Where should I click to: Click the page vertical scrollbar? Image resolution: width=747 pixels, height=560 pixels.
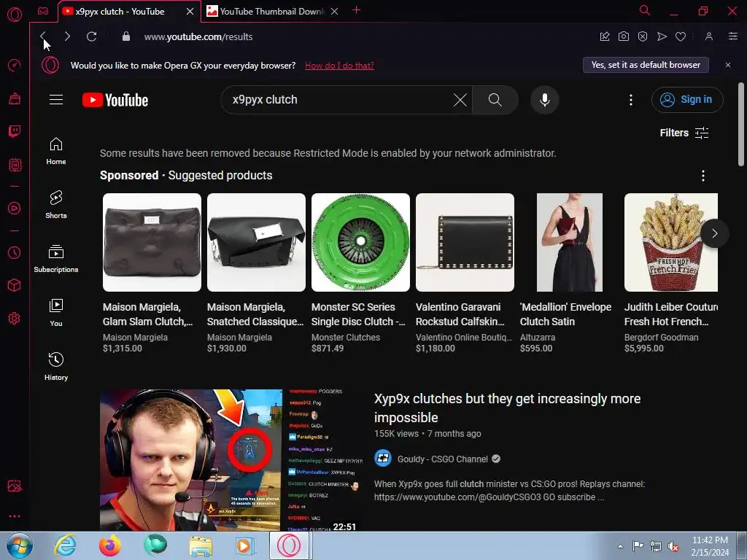tap(741, 125)
